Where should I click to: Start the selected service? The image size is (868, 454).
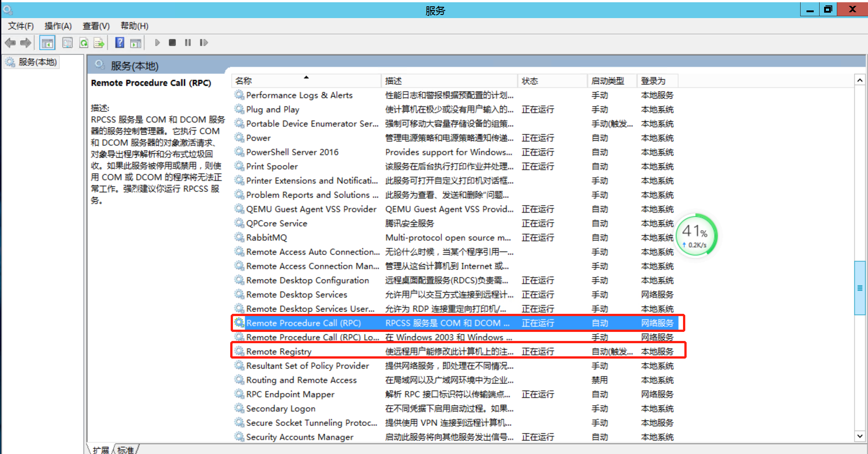pos(157,43)
